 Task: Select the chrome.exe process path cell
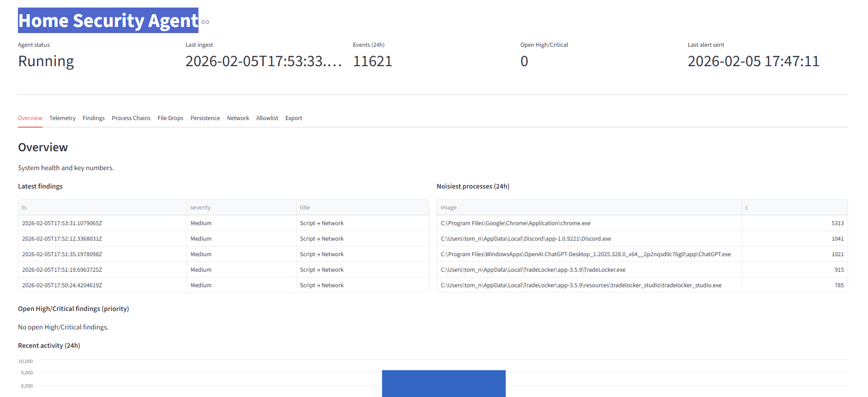589,223
